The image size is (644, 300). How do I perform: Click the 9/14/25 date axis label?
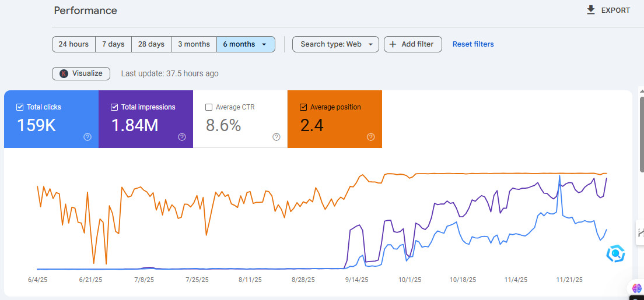[356, 280]
